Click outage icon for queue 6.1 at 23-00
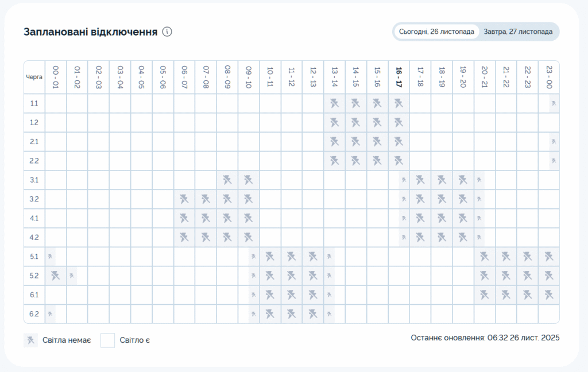The image size is (588, 372). (549, 294)
